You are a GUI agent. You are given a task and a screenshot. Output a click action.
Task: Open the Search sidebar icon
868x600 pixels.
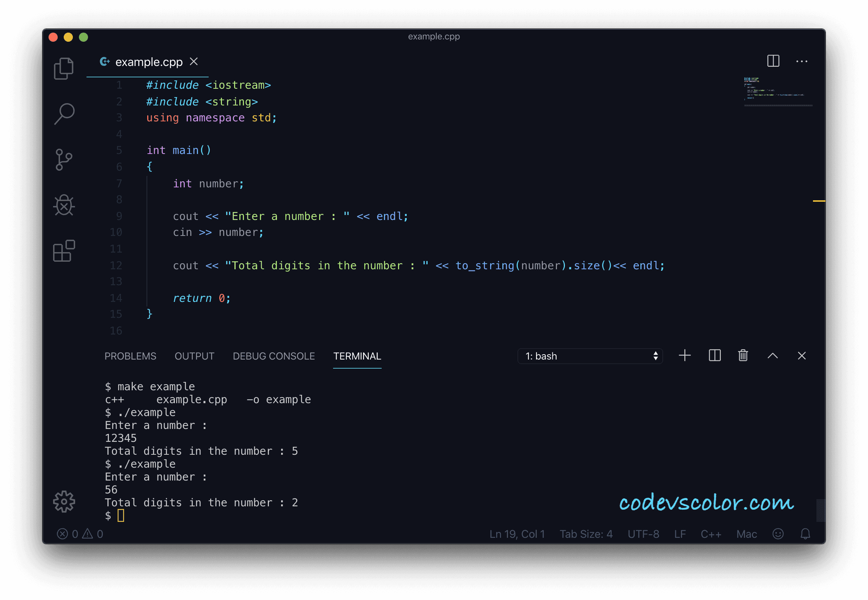[x=64, y=114]
